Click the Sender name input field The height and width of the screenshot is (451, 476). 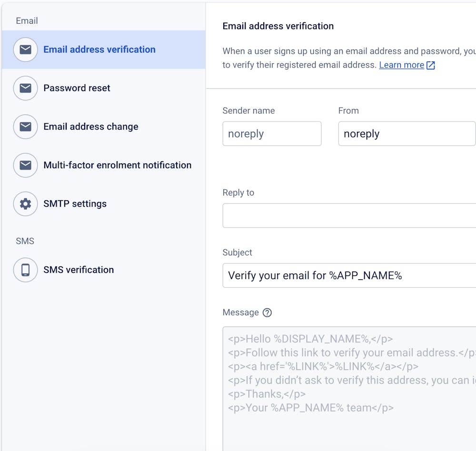[272, 134]
